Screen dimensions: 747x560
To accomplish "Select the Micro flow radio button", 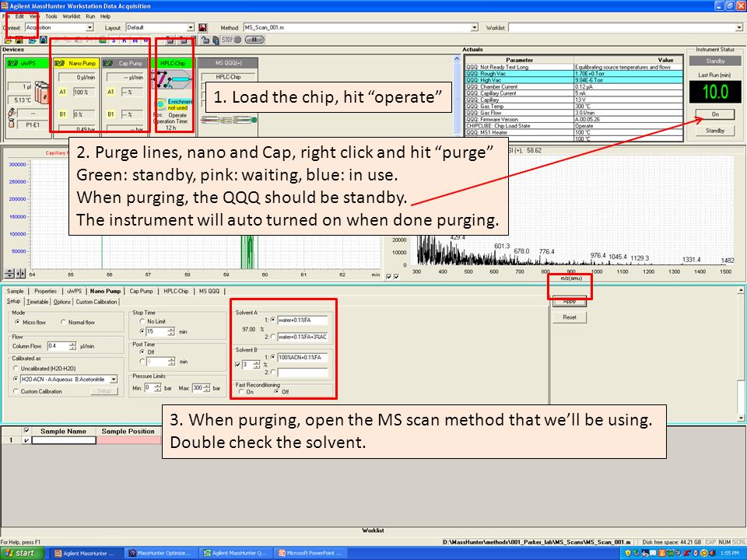I will click(18, 322).
